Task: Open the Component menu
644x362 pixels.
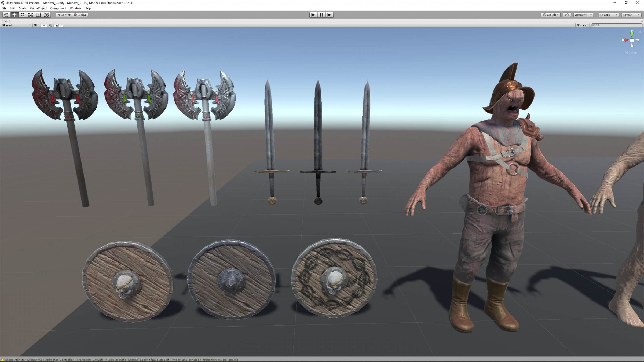Action: (58, 8)
